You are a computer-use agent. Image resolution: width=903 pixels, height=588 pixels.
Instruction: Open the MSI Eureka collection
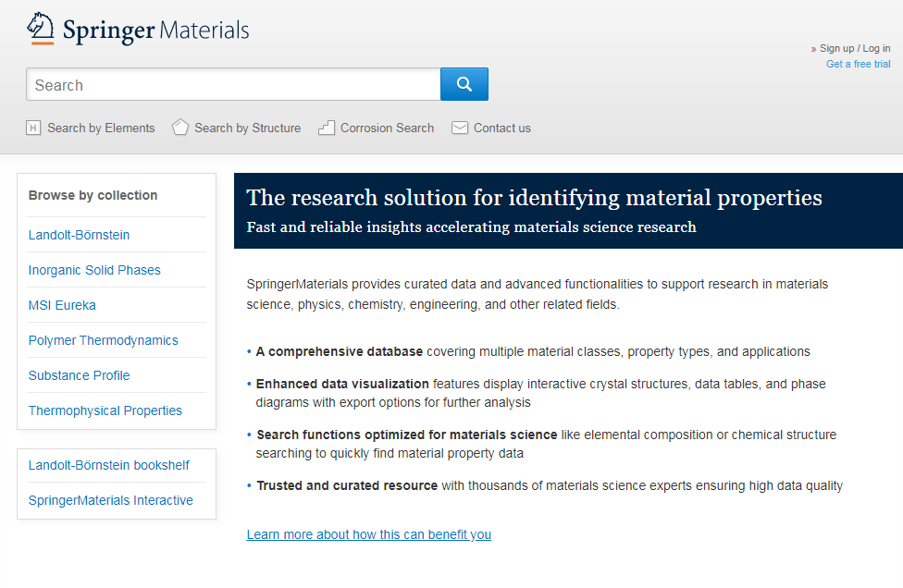[x=62, y=305]
